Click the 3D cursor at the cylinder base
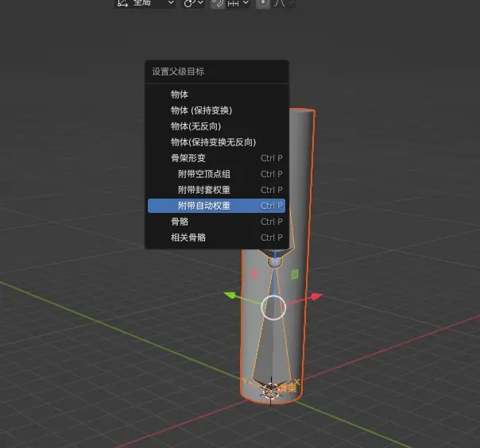The width and height of the screenshot is (480, 448). point(271,391)
